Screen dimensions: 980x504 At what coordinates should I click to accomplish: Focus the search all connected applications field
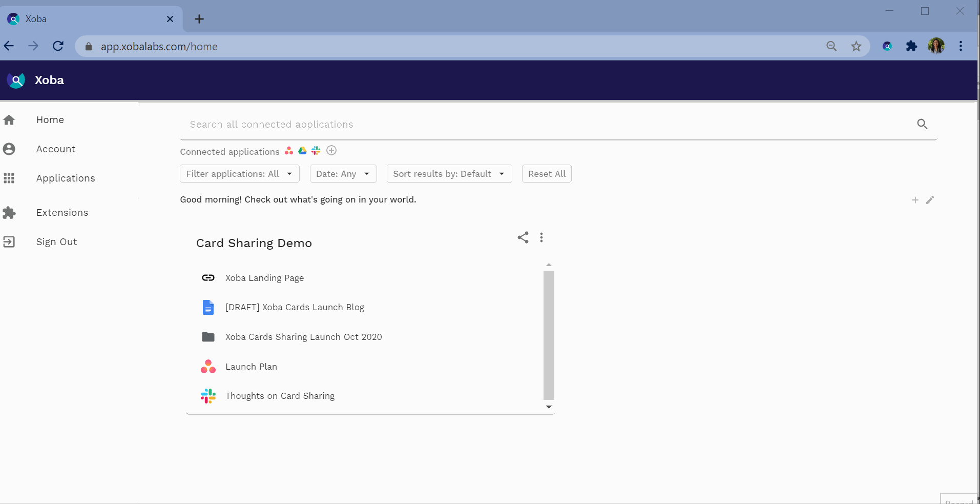click(x=558, y=125)
